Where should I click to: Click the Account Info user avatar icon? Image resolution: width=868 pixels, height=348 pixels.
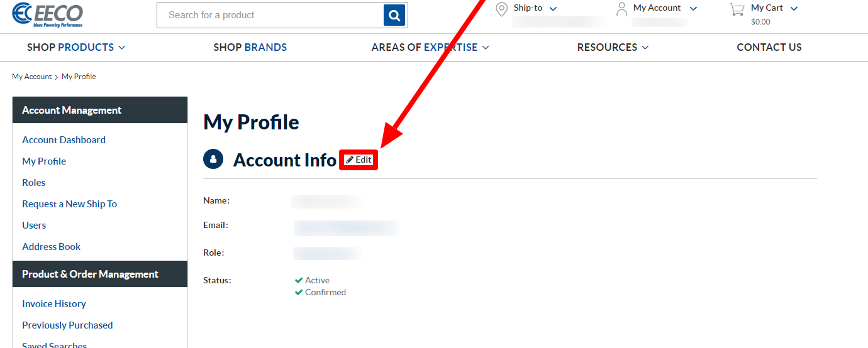coord(214,160)
